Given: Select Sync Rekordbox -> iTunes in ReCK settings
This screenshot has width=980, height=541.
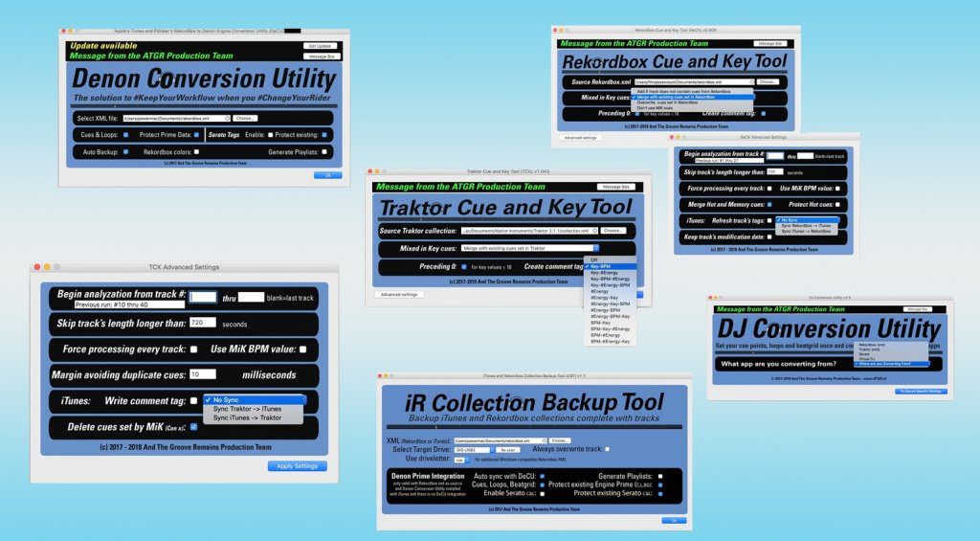Looking at the screenshot, I should 806,226.
